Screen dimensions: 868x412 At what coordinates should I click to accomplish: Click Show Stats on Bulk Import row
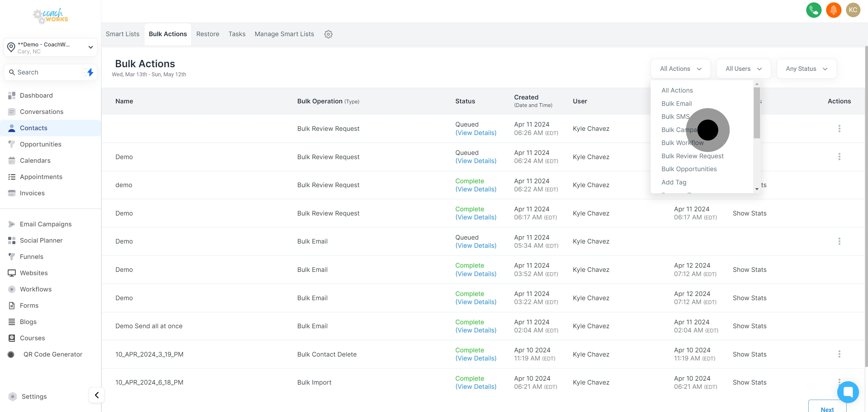[749, 382]
